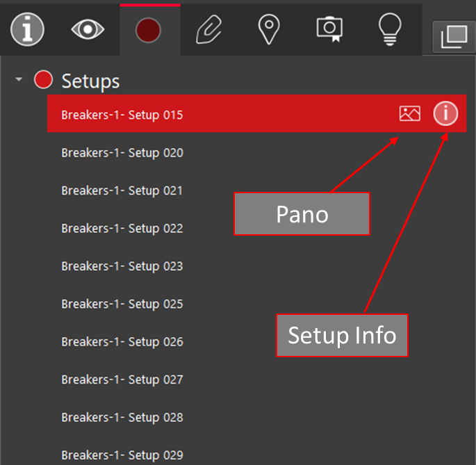Select Breakers-1- Setup 023
476x465 pixels.
122,266
